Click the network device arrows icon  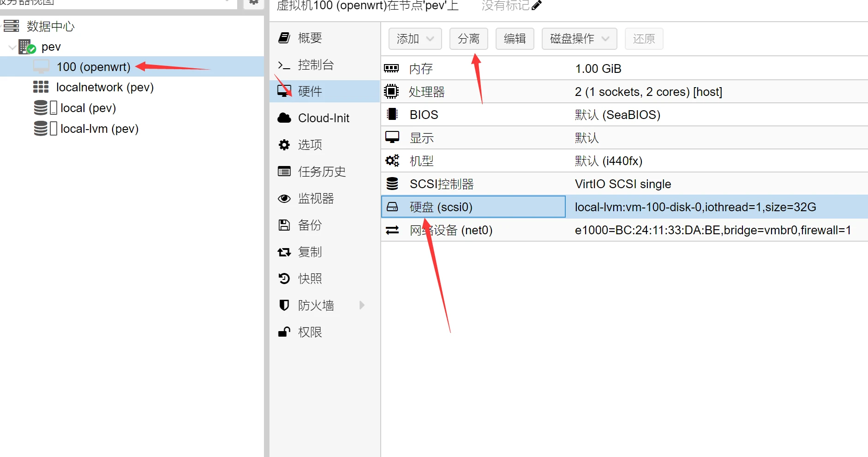click(x=392, y=230)
